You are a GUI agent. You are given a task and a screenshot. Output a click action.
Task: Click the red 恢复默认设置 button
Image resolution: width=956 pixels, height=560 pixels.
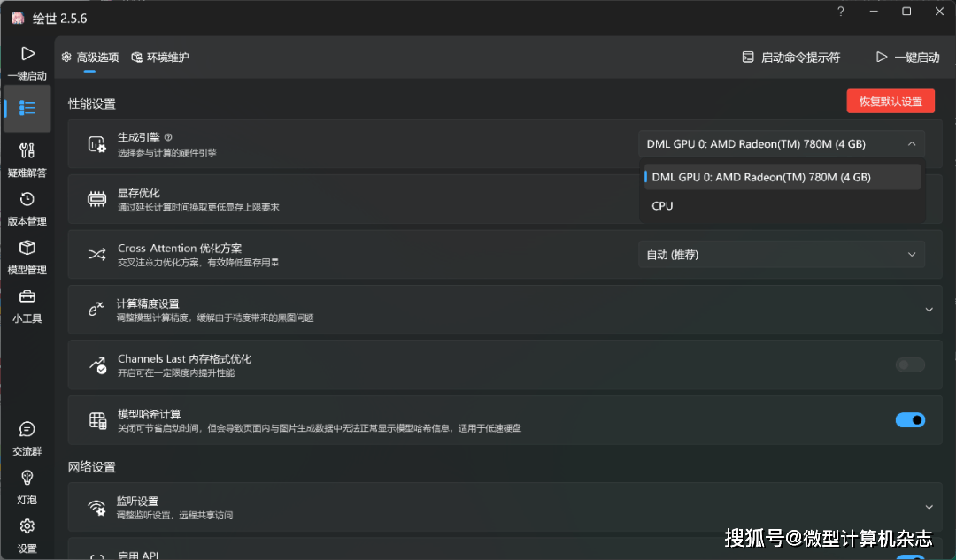[890, 101]
